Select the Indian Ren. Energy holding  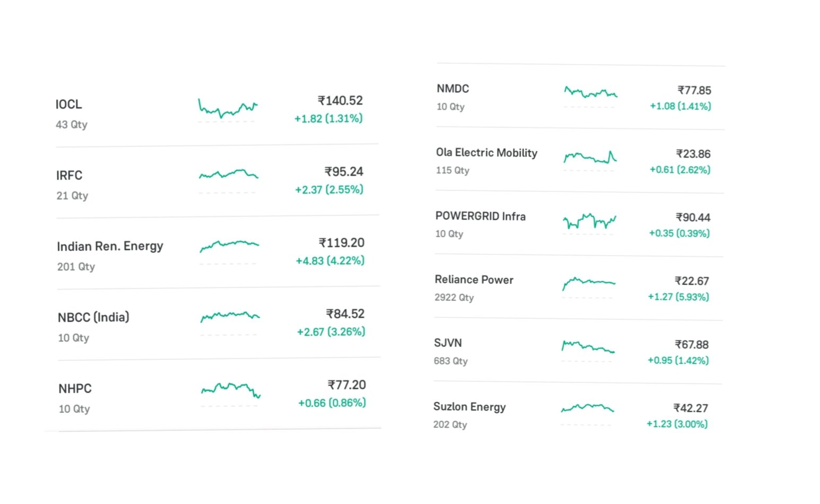(110, 247)
